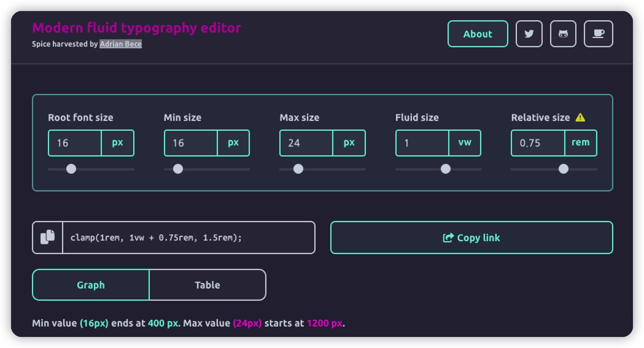Click the Fluid size vw input field
Viewport: 644px width, 348px height.
(422, 143)
